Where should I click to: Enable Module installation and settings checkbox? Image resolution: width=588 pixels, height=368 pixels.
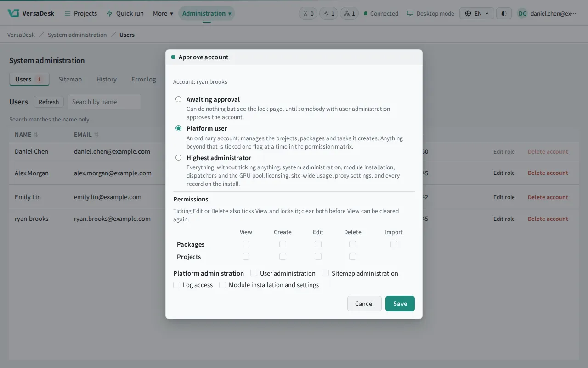click(222, 285)
